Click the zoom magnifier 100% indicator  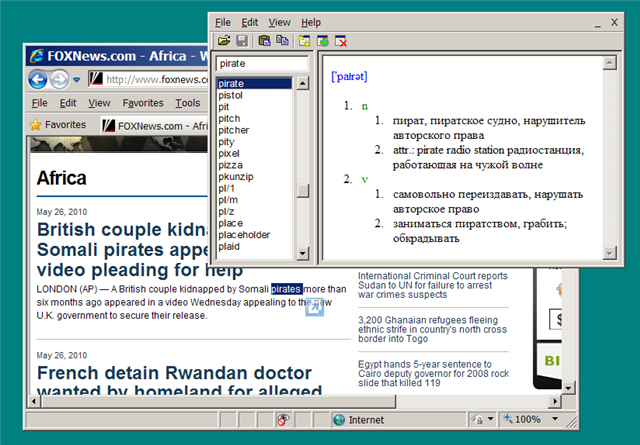tap(522, 419)
